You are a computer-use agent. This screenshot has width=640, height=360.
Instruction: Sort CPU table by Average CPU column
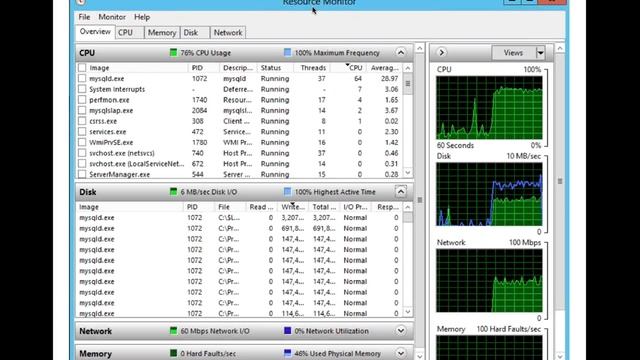384,68
